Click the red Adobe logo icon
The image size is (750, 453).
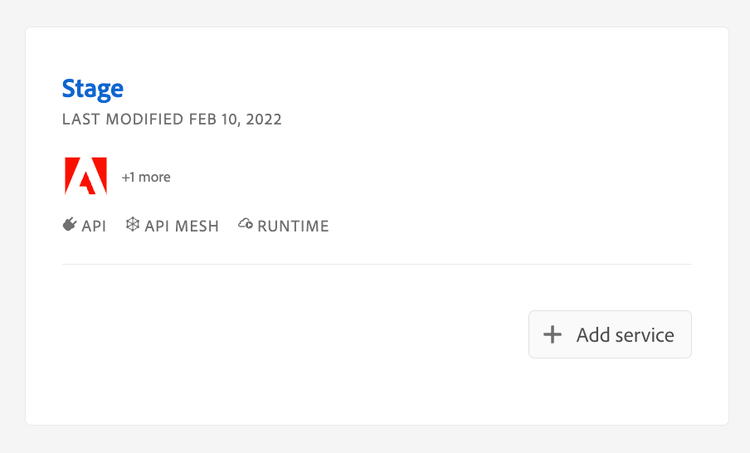[x=86, y=176]
